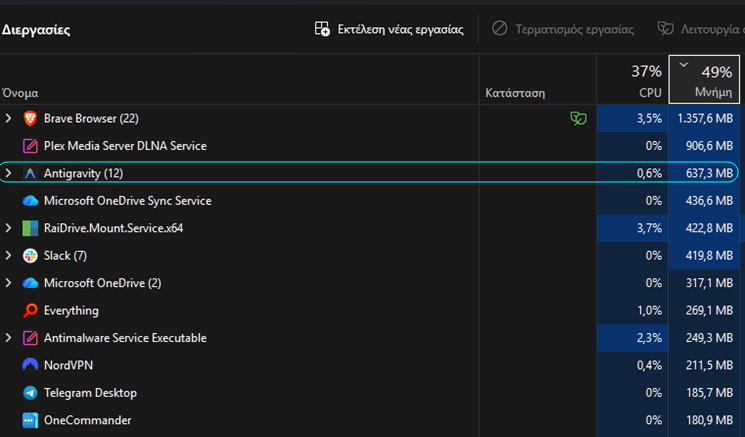The width and height of the screenshot is (745, 437).
Task: Expand the Microsoft OneDrive (2) group
Action: coord(9,283)
